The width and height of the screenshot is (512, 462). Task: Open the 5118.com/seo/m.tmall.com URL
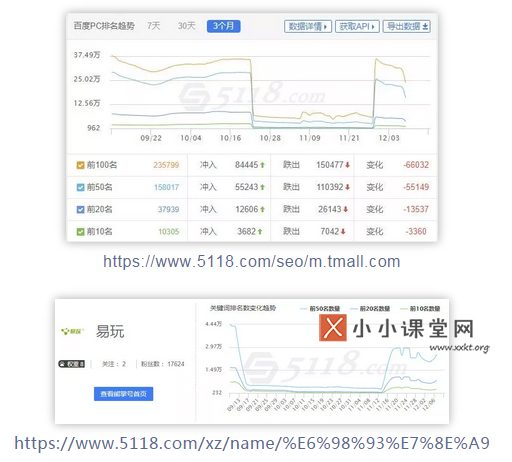click(252, 262)
